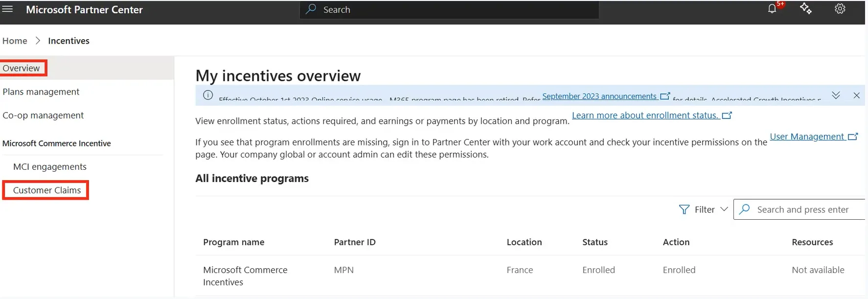Image resolution: width=868 pixels, height=299 pixels.
Task: Click the 'Not available' resources cell
Action: pos(818,270)
